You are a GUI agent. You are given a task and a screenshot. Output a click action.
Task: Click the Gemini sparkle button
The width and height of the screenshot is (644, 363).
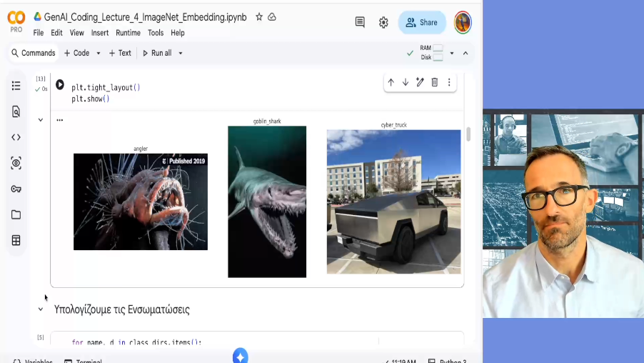pyautogui.click(x=241, y=356)
